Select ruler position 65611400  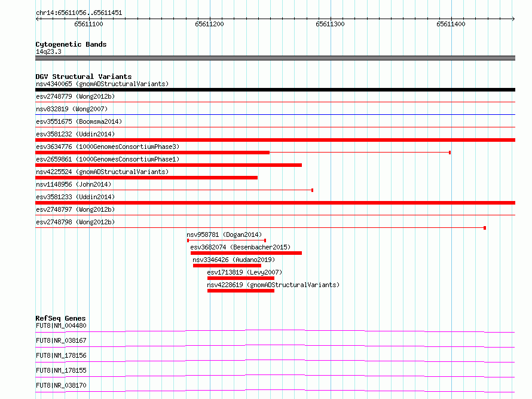click(x=451, y=24)
